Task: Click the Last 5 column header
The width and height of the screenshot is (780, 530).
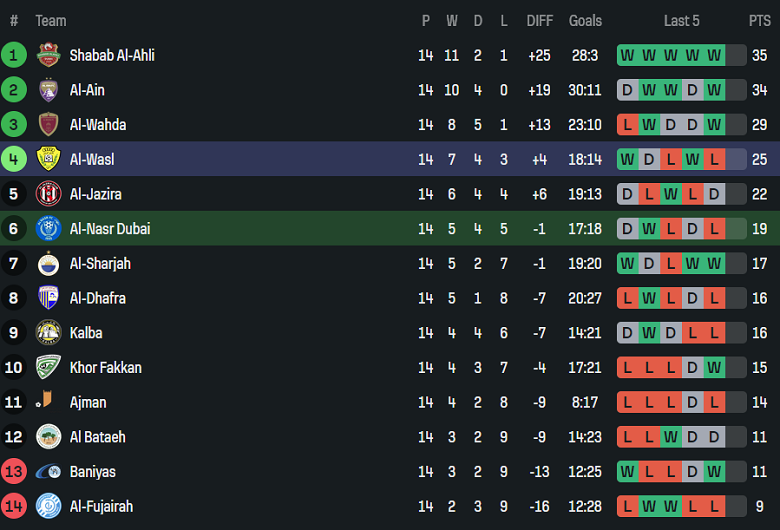Action: pyautogui.click(x=682, y=21)
